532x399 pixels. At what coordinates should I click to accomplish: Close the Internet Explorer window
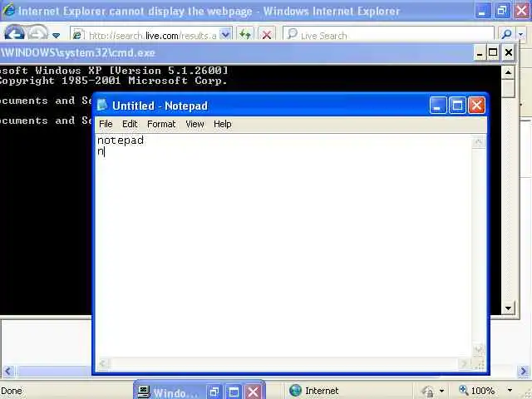(x=521, y=11)
